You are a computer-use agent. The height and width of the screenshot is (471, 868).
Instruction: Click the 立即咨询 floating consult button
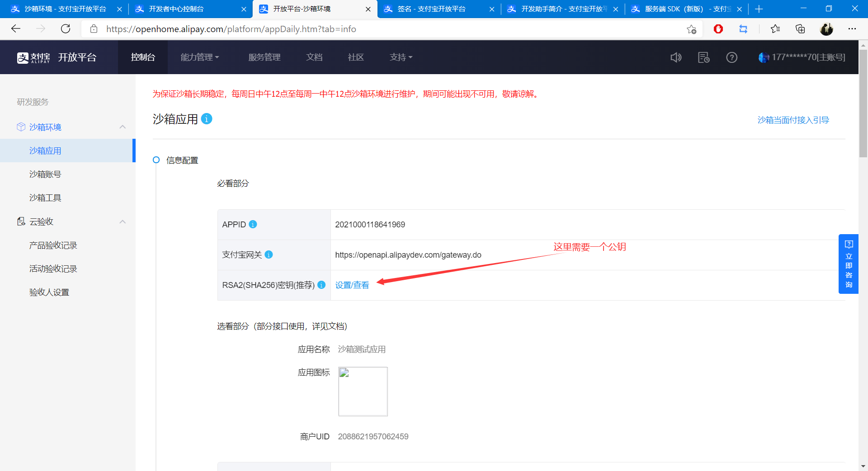click(x=849, y=264)
